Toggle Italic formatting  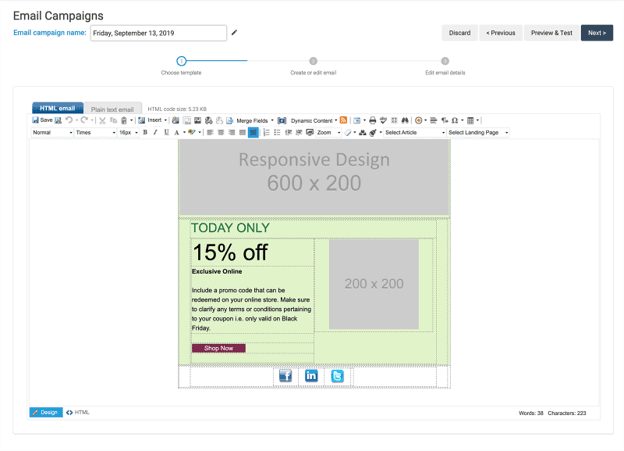(156, 133)
